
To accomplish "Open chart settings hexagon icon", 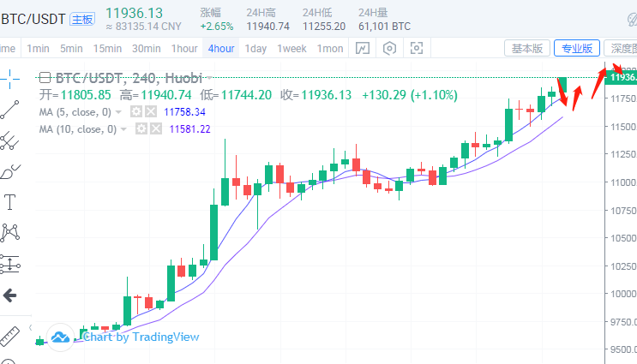I will point(390,49).
